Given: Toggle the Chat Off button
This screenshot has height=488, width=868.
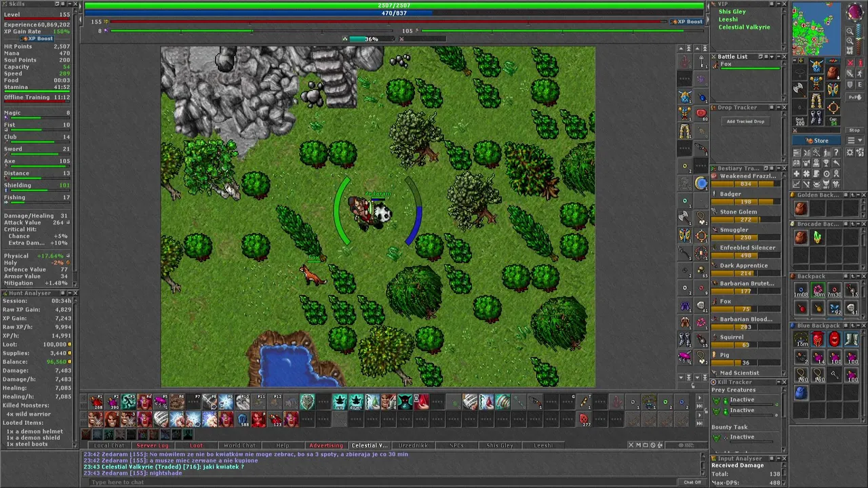Looking at the screenshot, I should pos(692,482).
